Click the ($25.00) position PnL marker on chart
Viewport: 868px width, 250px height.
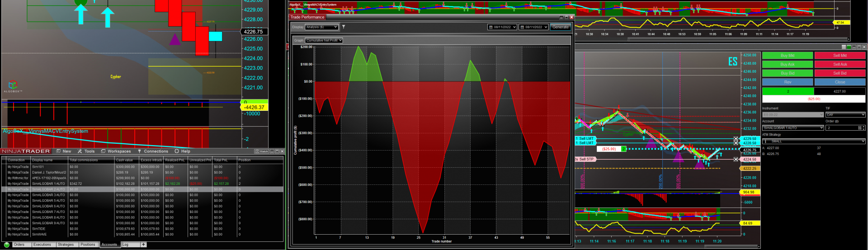609,149
